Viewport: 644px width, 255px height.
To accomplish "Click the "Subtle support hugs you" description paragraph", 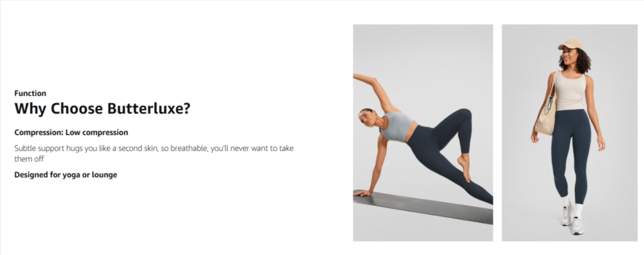I will [154, 154].
